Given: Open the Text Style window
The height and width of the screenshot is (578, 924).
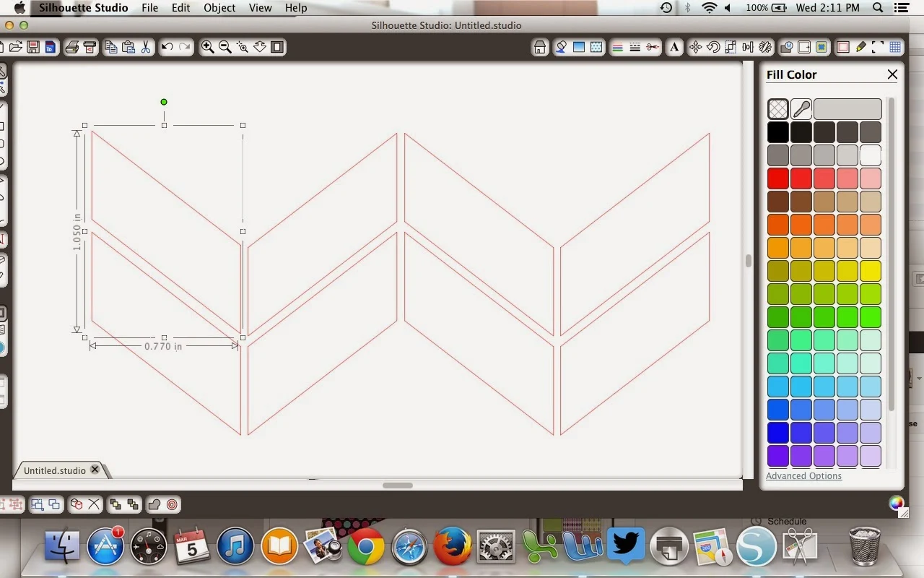Looking at the screenshot, I should pos(674,48).
